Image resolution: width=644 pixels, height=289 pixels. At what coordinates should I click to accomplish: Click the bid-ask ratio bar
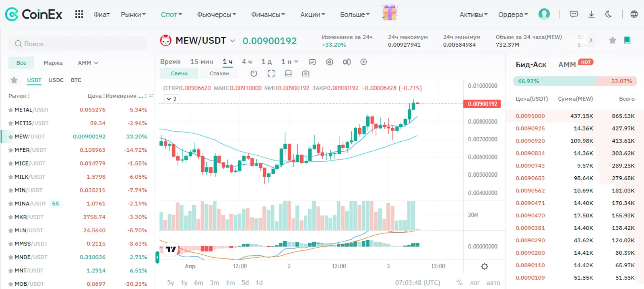coord(575,81)
